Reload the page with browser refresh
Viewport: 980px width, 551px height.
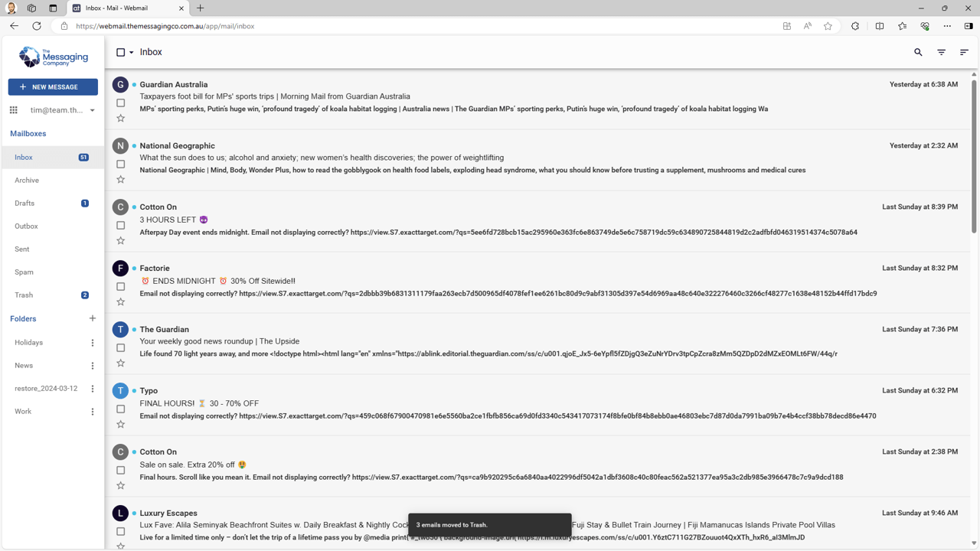37,26
